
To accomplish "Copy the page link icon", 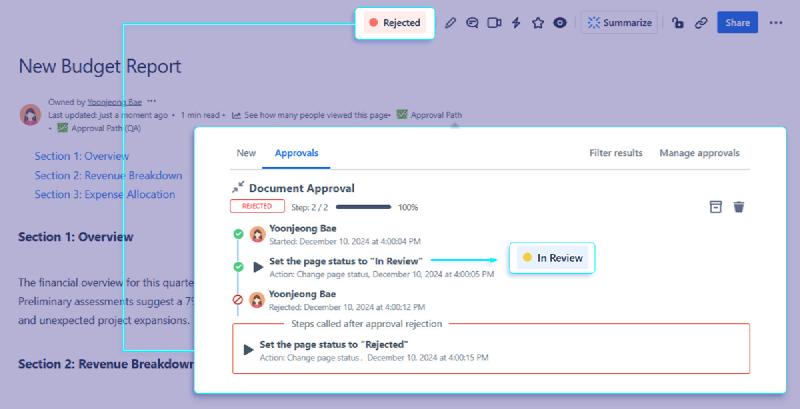I will coord(701,23).
